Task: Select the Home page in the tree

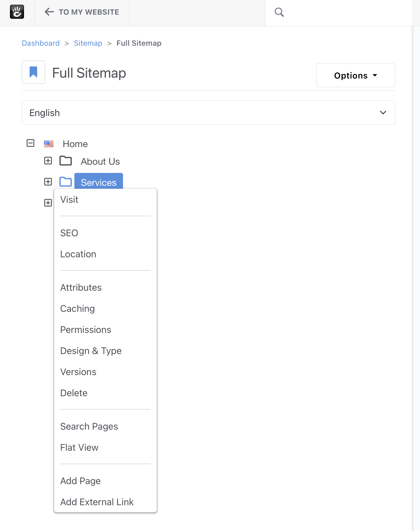Action: pyautogui.click(x=75, y=144)
